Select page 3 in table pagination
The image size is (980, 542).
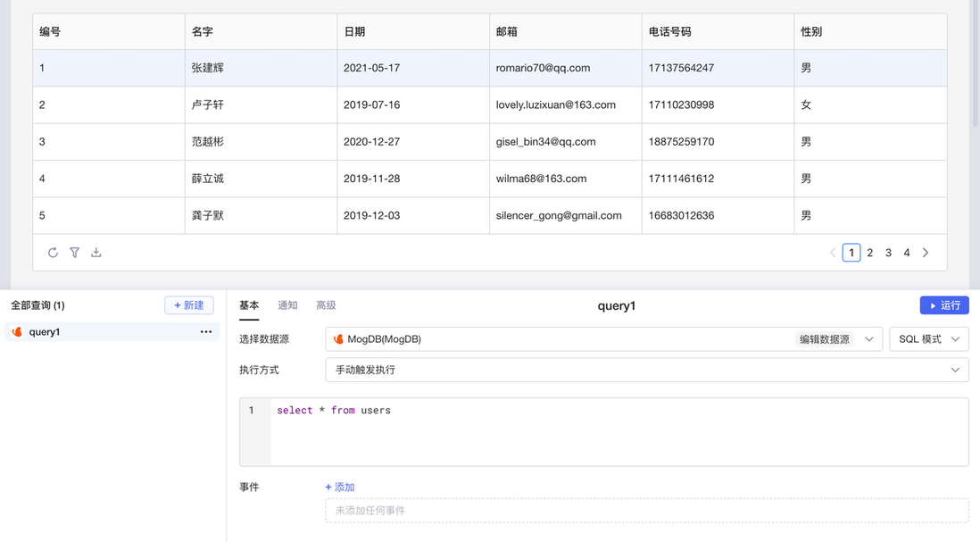888,253
